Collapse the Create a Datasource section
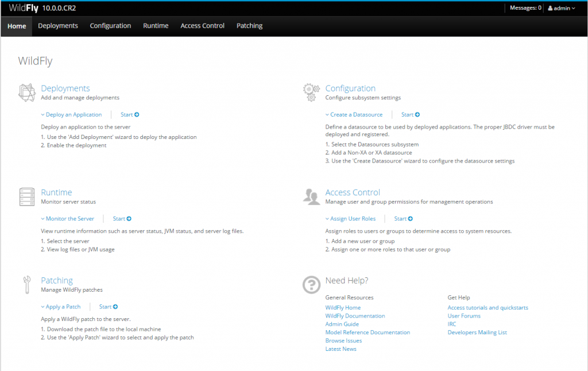588x371 pixels. click(x=354, y=115)
